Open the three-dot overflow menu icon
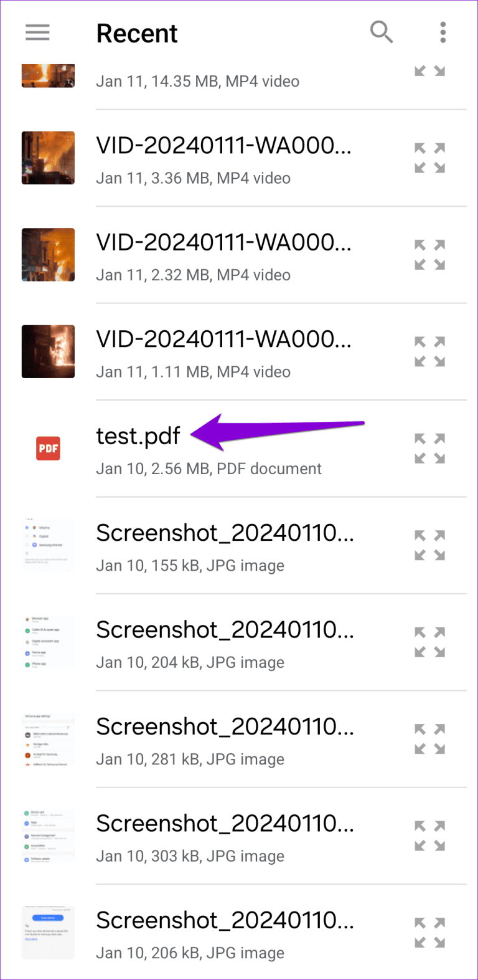The height and width of the screenshot is (980, 478). [x=443, y=32]
